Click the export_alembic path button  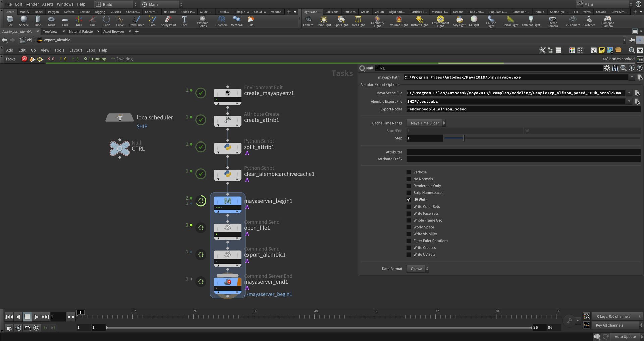54,40
